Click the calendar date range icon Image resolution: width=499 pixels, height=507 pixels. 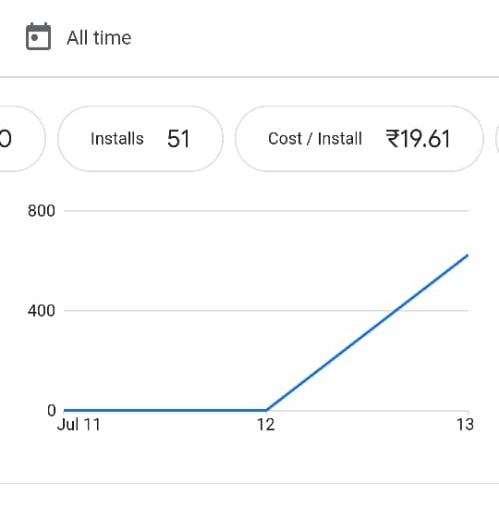[x=39, y=37]
